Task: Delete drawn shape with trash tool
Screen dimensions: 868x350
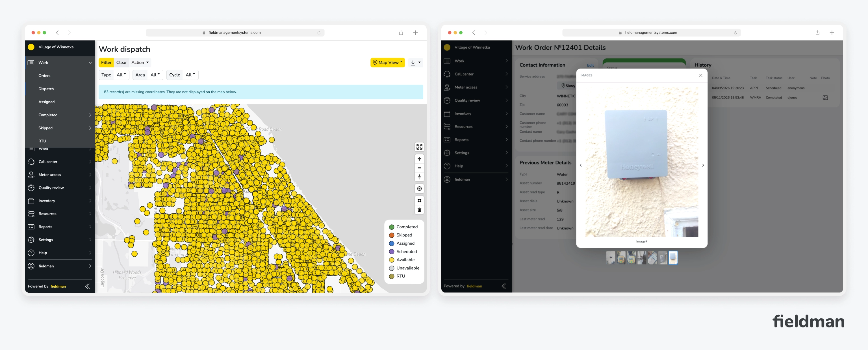Action: (x=419, y=210)
